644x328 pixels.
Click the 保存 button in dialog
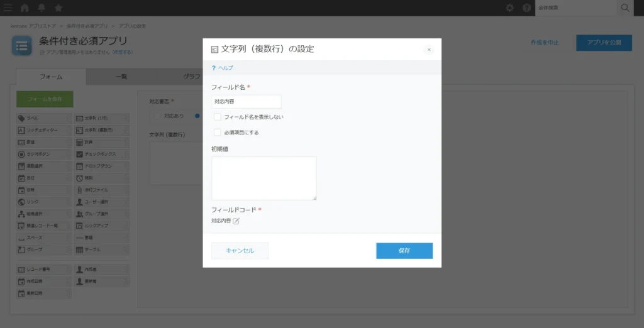click(x=404, y=251)
